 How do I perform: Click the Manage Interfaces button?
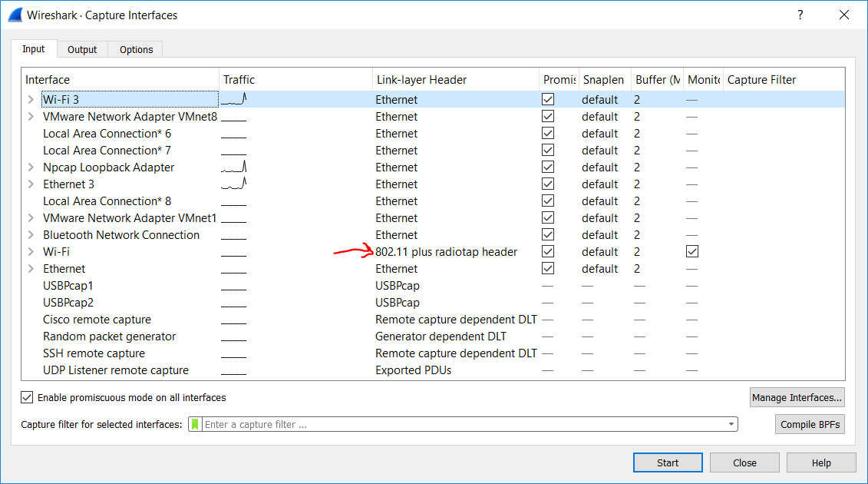(797, 397)
